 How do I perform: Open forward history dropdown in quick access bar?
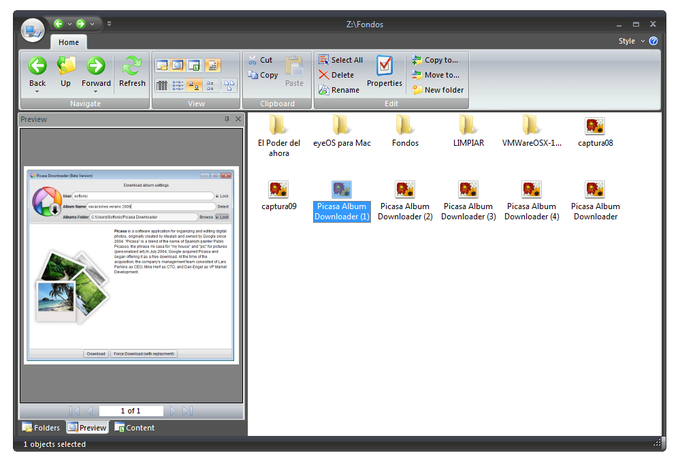point(92,24)
